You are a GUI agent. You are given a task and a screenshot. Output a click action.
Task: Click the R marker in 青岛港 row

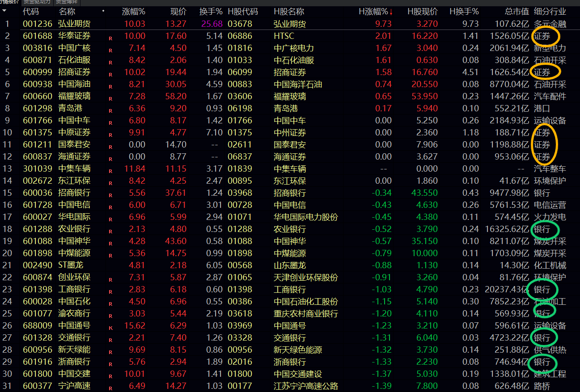click(110, 111)
